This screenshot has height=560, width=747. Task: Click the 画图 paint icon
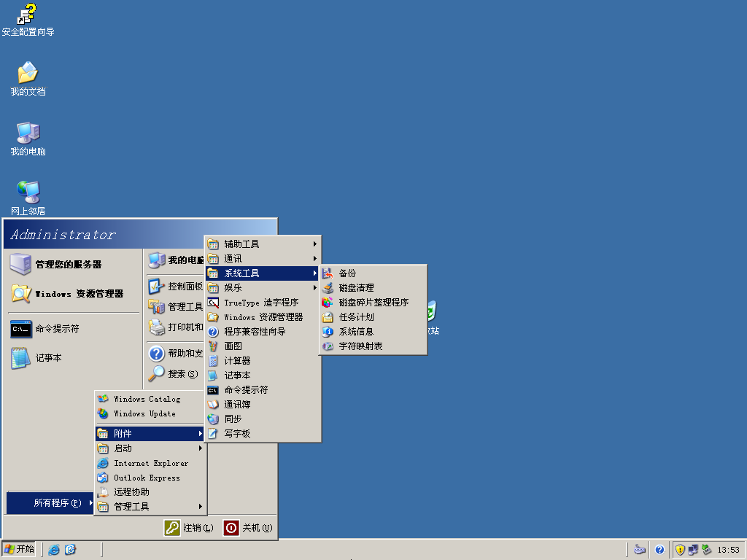pos(213,346)
